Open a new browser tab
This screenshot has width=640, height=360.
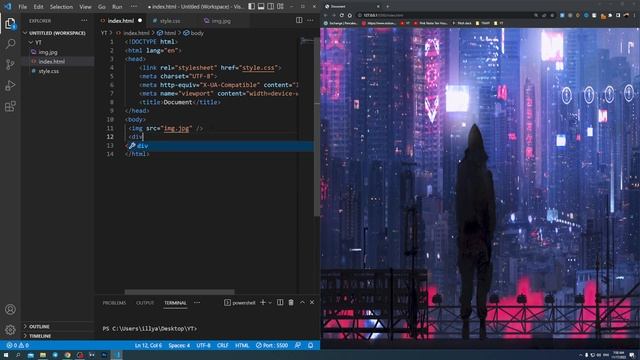(x=387, y=7)
